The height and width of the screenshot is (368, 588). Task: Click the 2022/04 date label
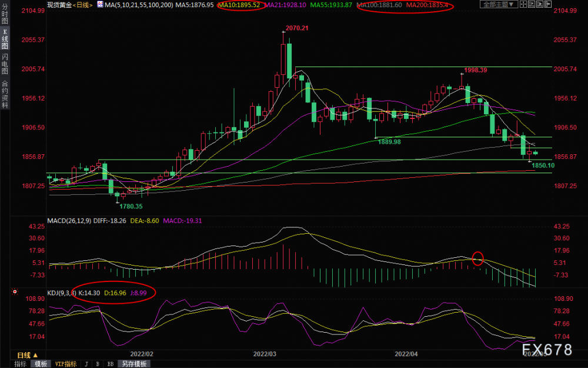coord(406,354)
